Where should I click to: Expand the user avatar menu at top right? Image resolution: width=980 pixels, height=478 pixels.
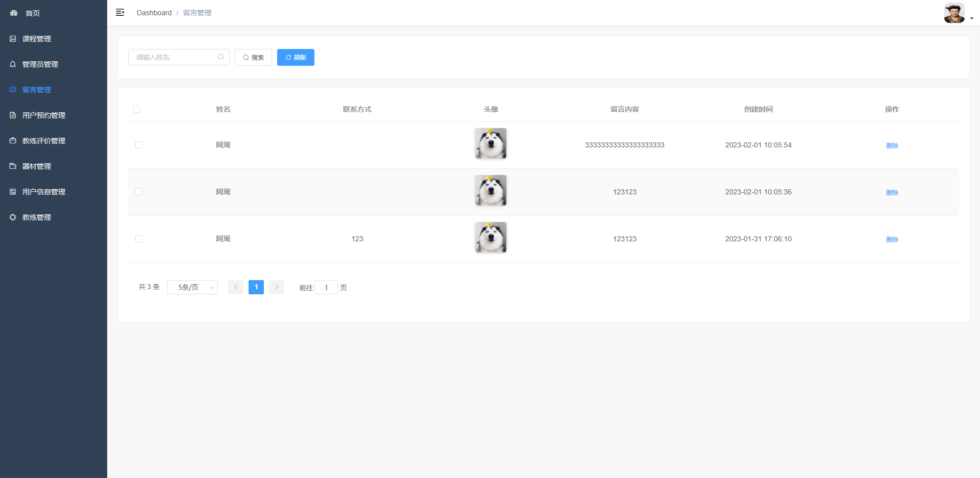coord(958,13)
